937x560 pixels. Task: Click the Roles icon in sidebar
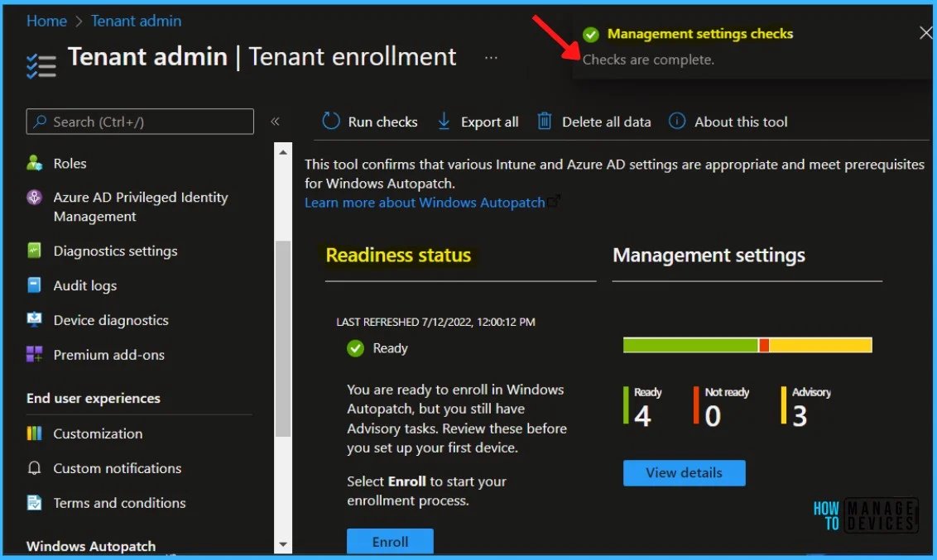(35, 163)
